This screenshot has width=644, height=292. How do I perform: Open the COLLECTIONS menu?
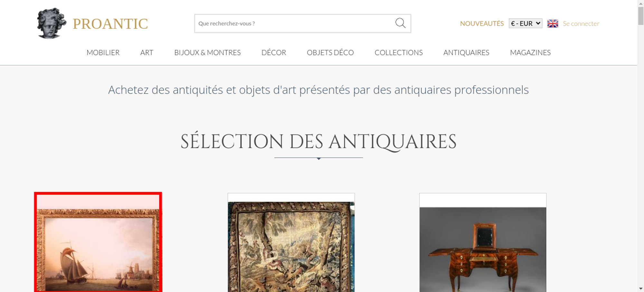click(x=399, y=52)
